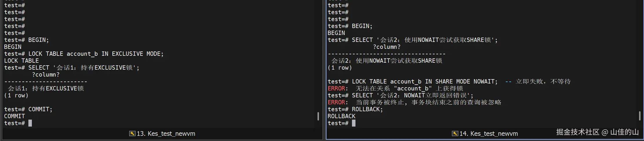Click the icon beside tab 14. Kes_test_newvm
Image resolution: width=644 pixels, height=141 pixels.
pyautogui.click(x=455, y=133)
